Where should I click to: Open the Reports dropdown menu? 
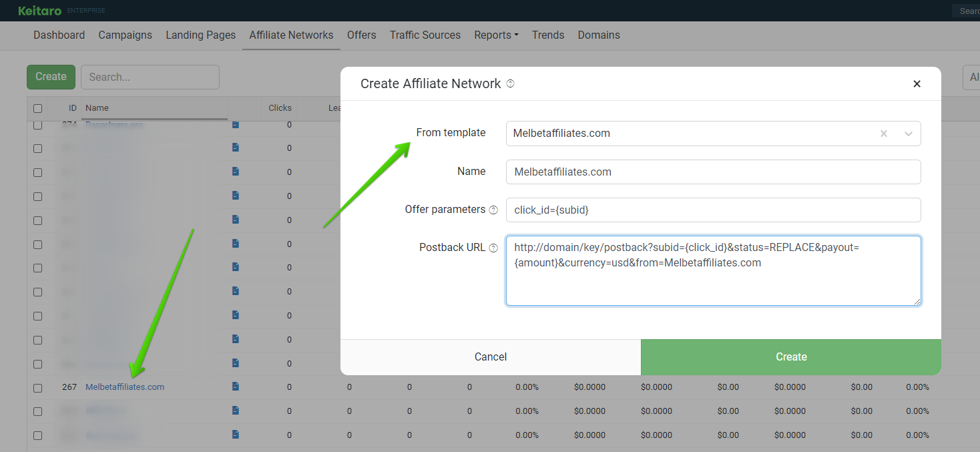[x=496, y=35]
